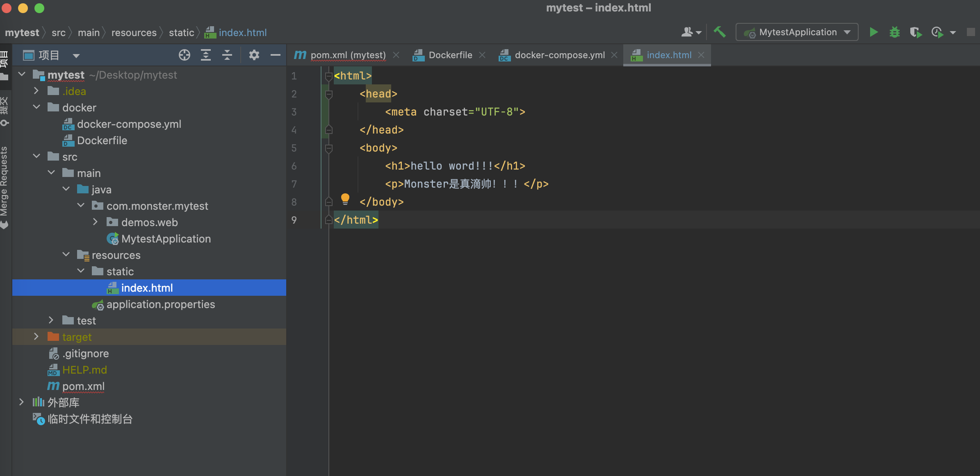This screenshot has width=980, height=476.
Task: Run with Coverage shield icon
Action: 915,32
